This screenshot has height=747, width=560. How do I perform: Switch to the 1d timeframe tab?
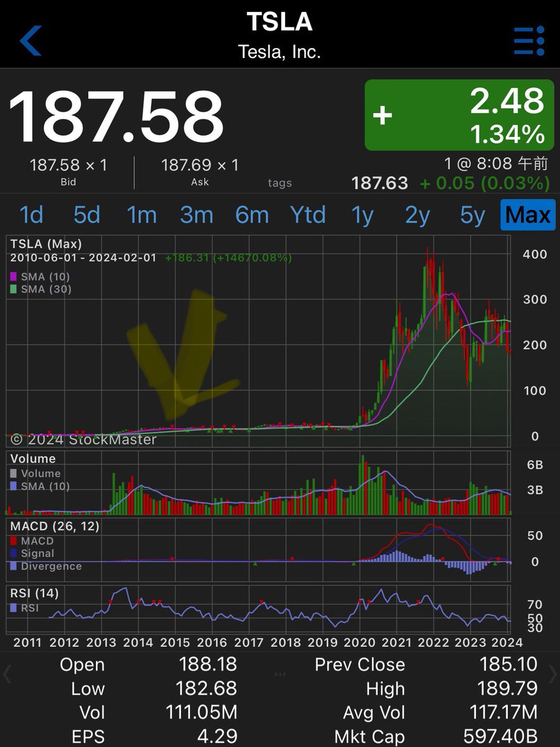pyautogui.click(x=31, y=215)
